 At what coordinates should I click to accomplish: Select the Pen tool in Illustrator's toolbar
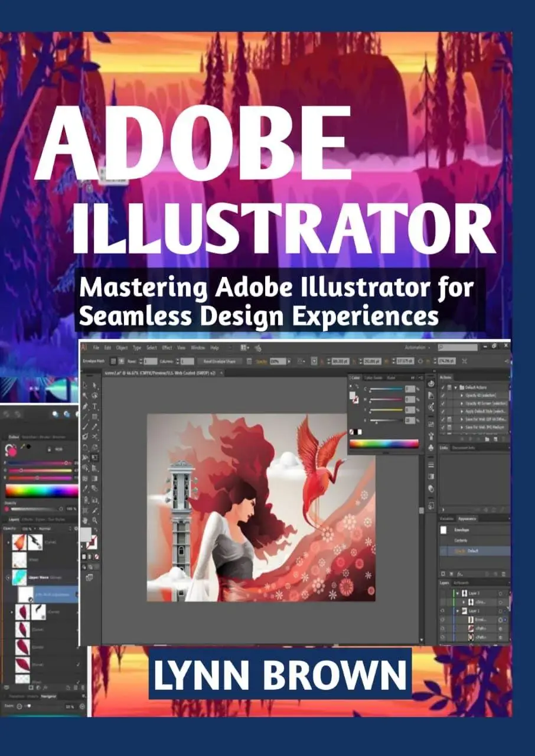86,407
